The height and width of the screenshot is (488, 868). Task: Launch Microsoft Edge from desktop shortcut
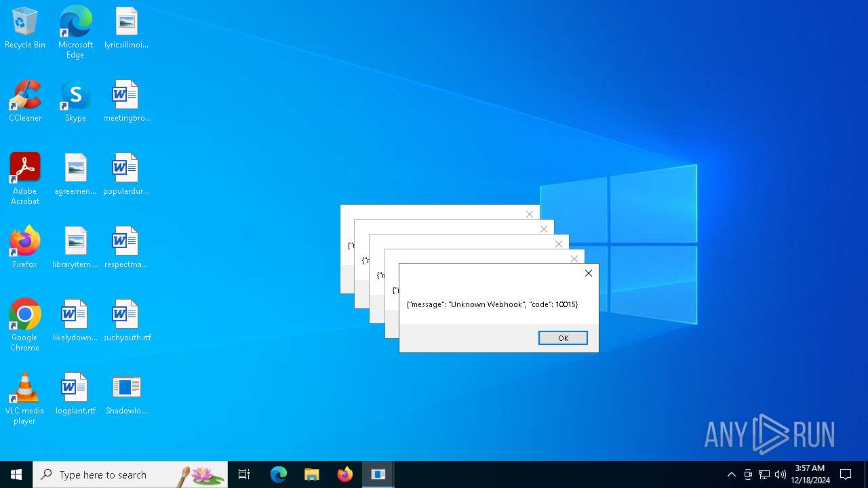click(x=75, y=32)
